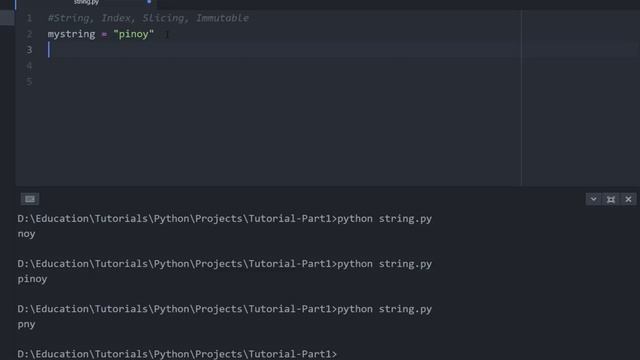
Task: Click the terminal output "pny"
Action: pos(26,324)
